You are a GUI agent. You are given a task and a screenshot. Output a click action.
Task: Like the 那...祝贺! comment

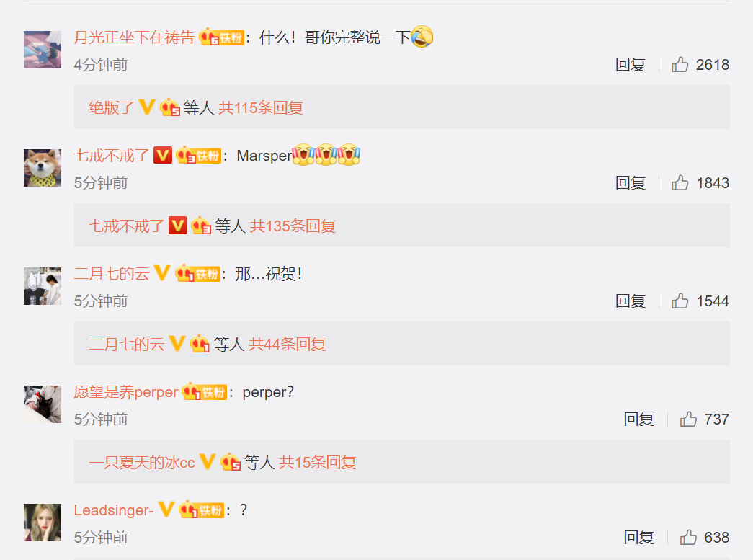[x=680, y=301]
